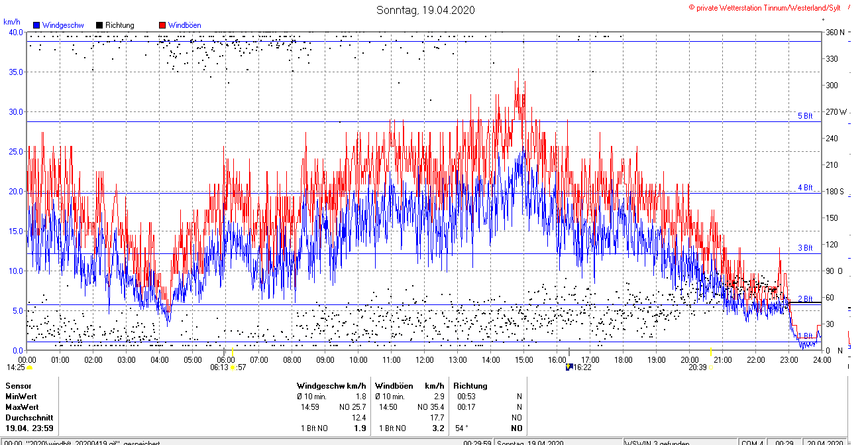The height and width of the screenshot is (445, 868).
Task: Click the red Windböen legend swatch
Action: pyautogui.click(x=162, y=25)
